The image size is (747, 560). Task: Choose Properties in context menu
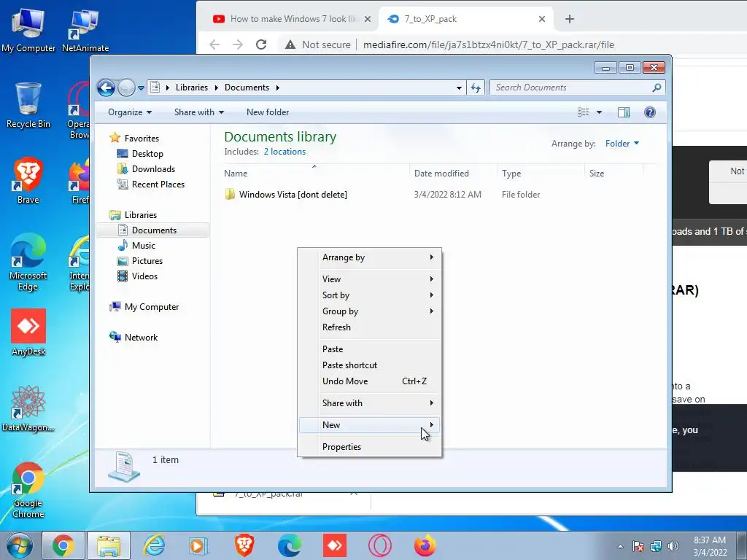pyautogui.click(x=369, y=447)
